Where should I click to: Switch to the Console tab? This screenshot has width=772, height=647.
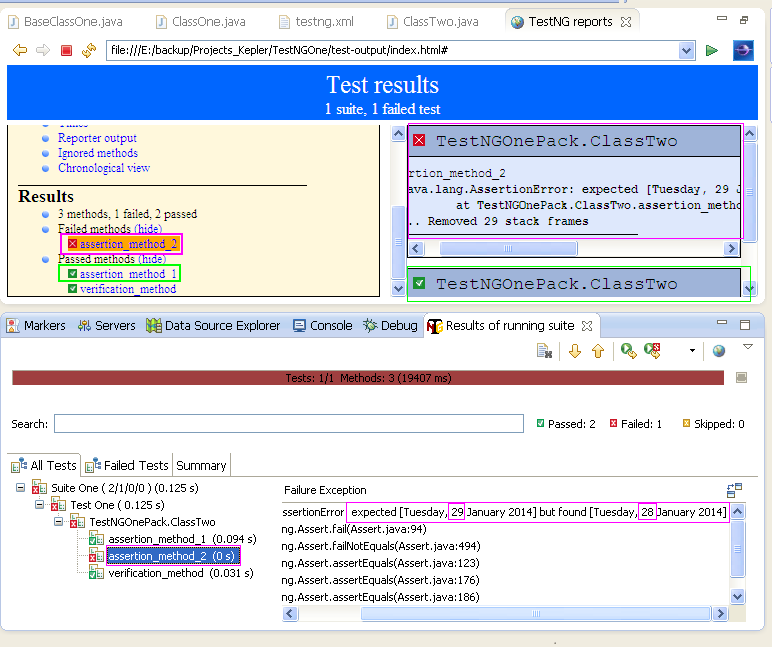(323, 325)
